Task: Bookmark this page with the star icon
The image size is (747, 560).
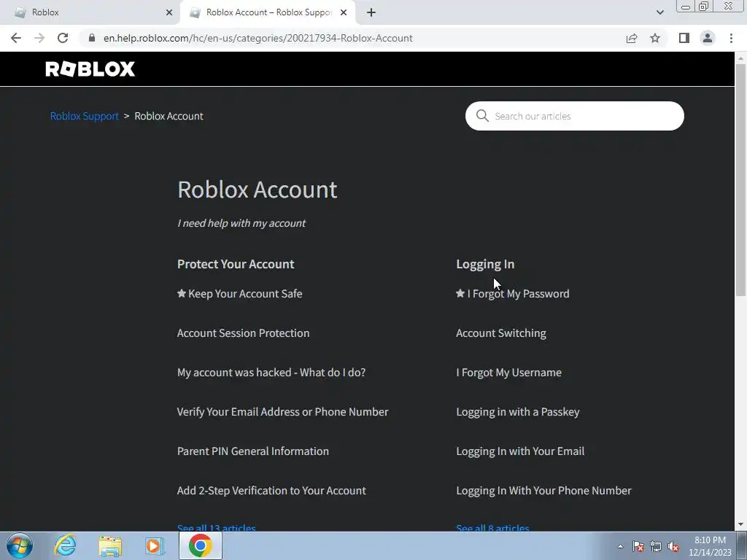Action: coord(655,38)
